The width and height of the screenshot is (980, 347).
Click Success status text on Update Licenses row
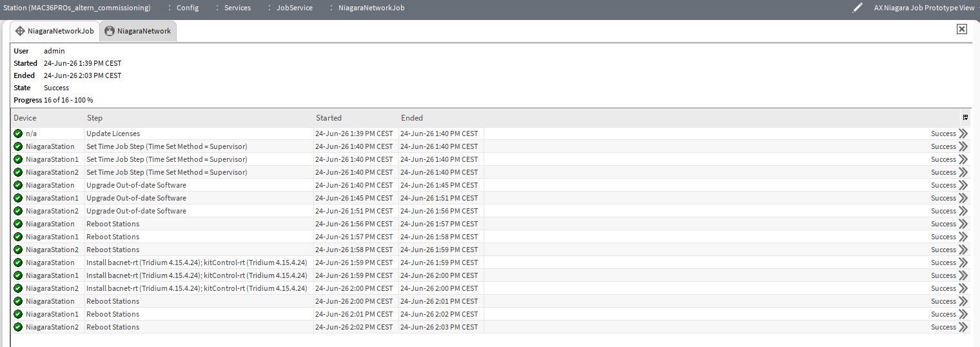coord(943,134)
